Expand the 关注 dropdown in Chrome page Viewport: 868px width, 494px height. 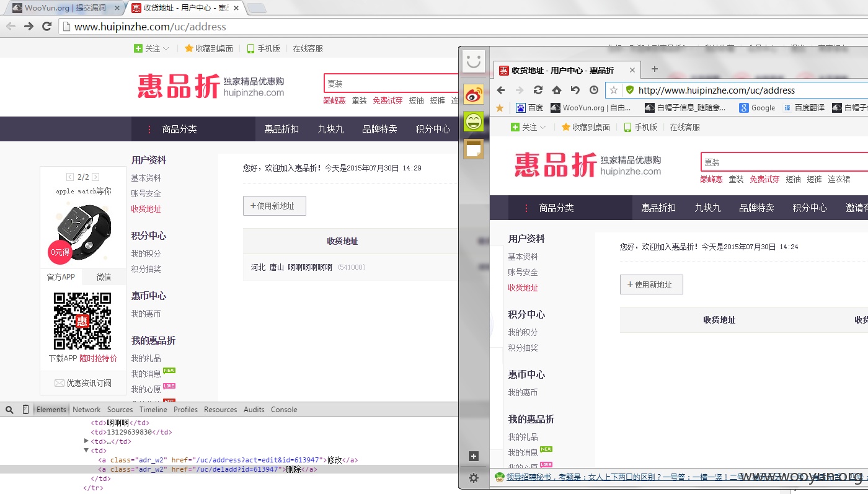point(152,48)
